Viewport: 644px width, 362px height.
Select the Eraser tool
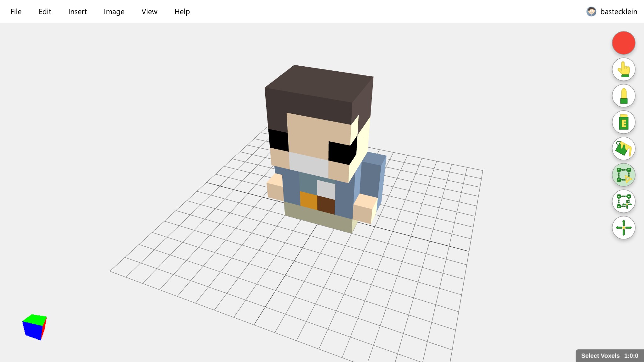624,122
